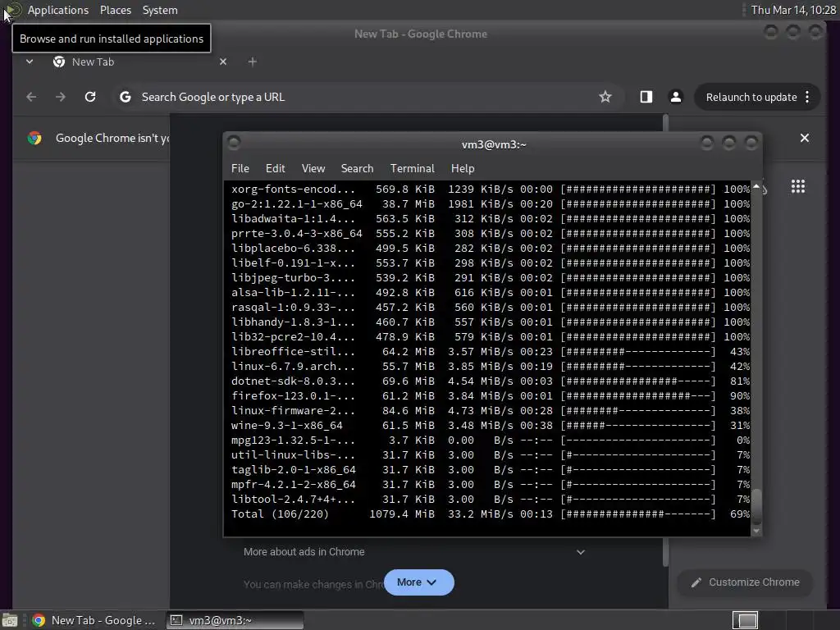The height and width of the screenshot is (630, 840).
Task: Switch to Chrome via taskbar button
Action: (95, 620)
